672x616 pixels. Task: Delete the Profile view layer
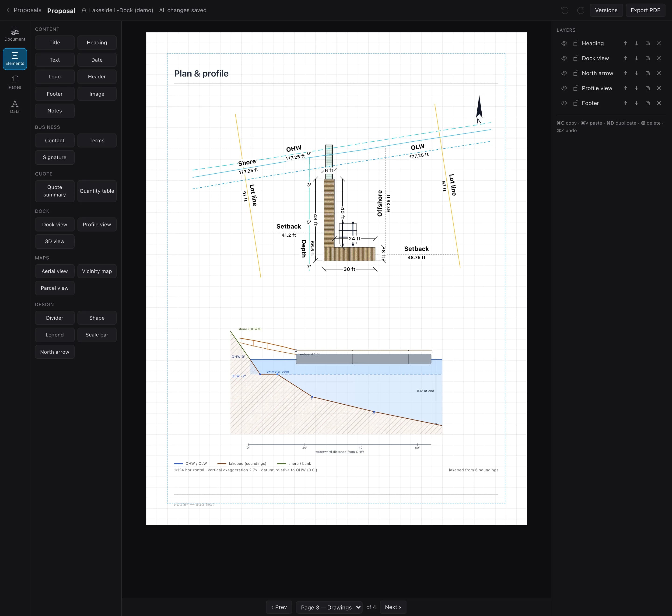pyautogui.click(x=659, y=88)
